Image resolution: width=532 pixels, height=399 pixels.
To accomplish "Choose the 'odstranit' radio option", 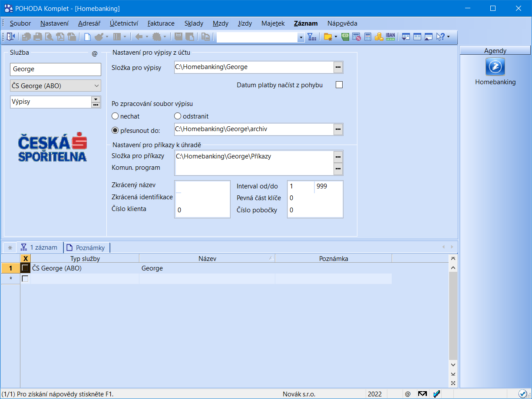I will 178,116.
